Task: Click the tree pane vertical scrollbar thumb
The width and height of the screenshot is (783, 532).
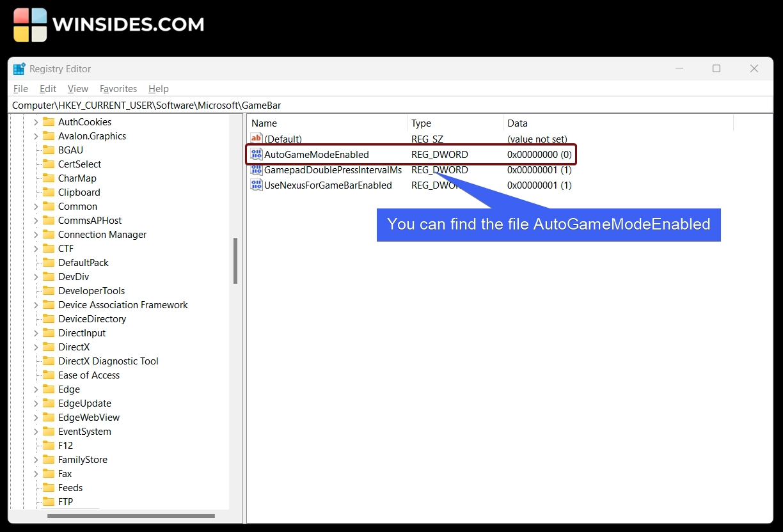Action: point(235,261)
